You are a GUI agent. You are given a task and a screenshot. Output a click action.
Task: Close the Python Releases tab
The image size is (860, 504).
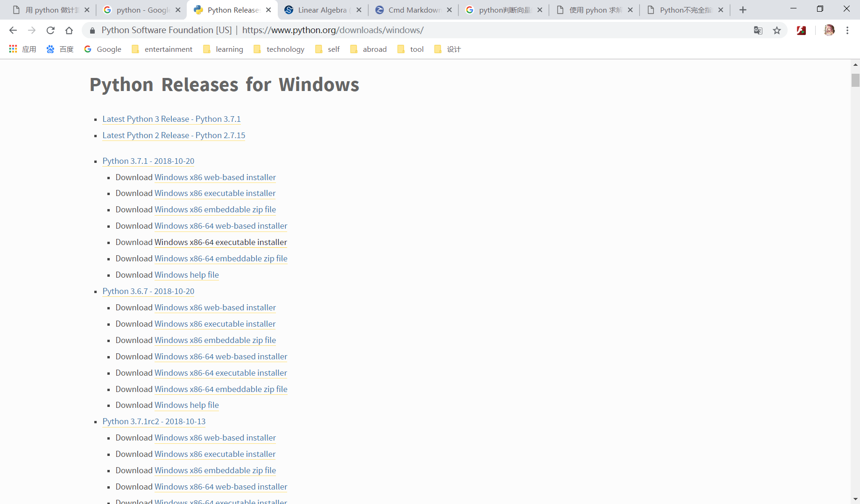click(x=268, y=10)
